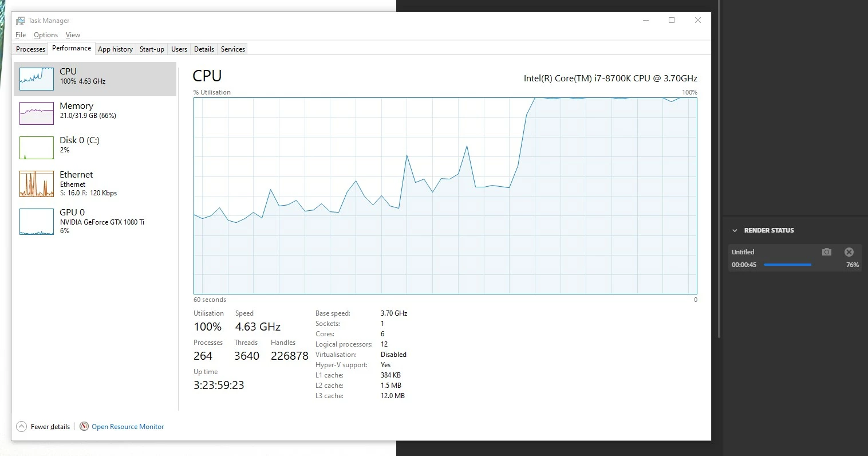Minimize the Task Manager window
This screenshot has width=868, height=456.
(646, 20)
